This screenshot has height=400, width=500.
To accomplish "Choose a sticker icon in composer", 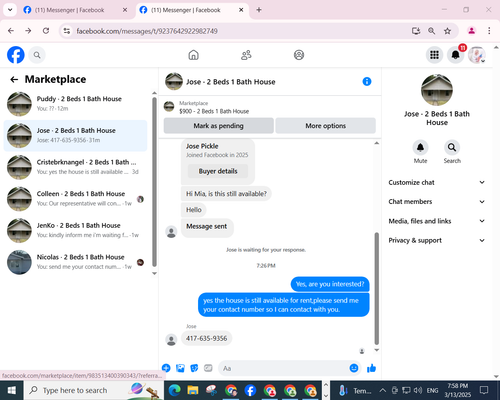I will 194,368.
